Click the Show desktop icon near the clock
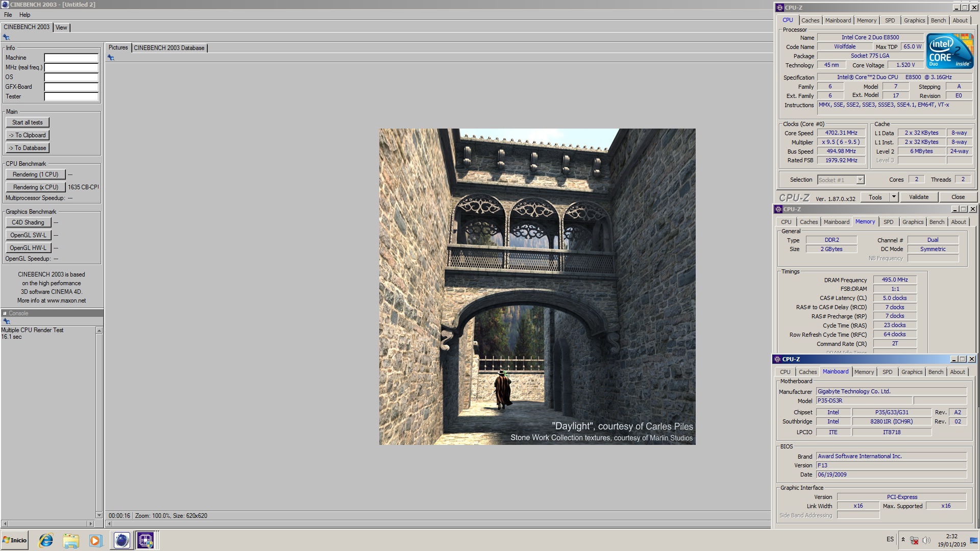 pyautogui.click(x=974, y=540)
